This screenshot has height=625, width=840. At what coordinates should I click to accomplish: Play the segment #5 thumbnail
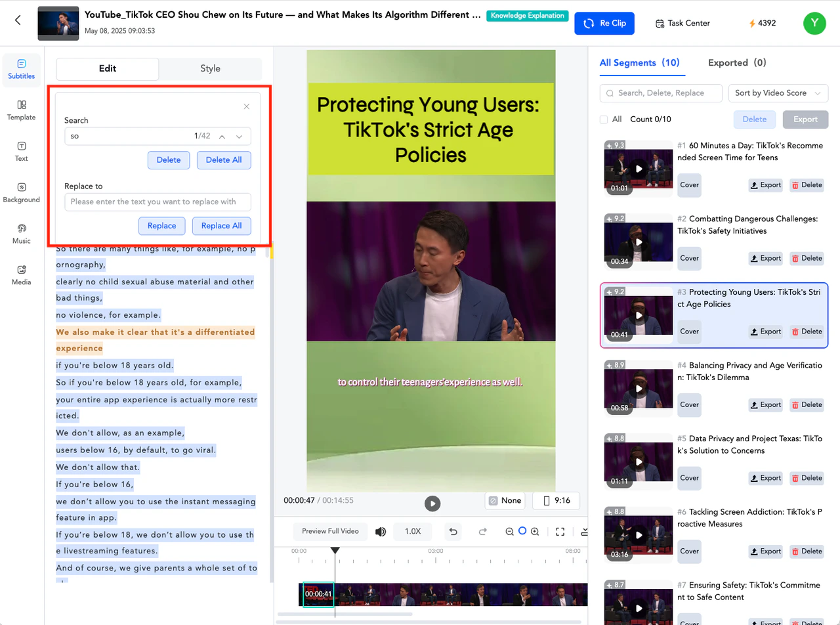[x=639, y=462]
